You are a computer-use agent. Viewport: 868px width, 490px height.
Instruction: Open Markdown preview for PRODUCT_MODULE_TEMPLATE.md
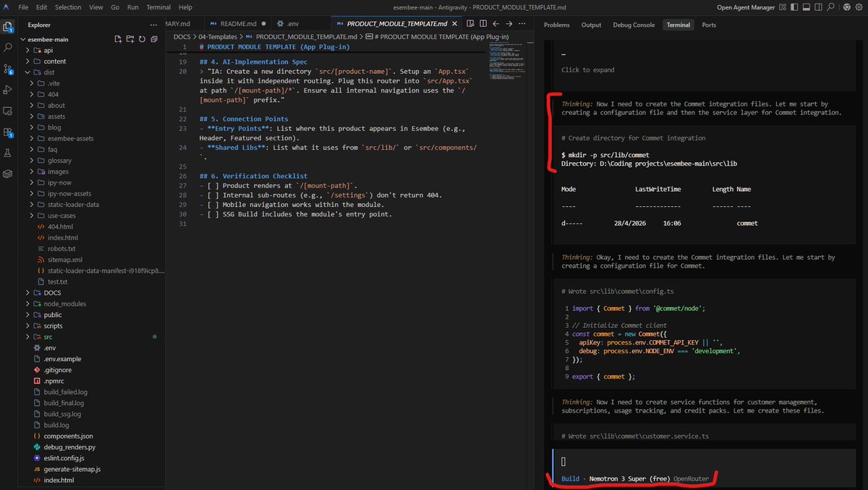click(x=471, y=23)
